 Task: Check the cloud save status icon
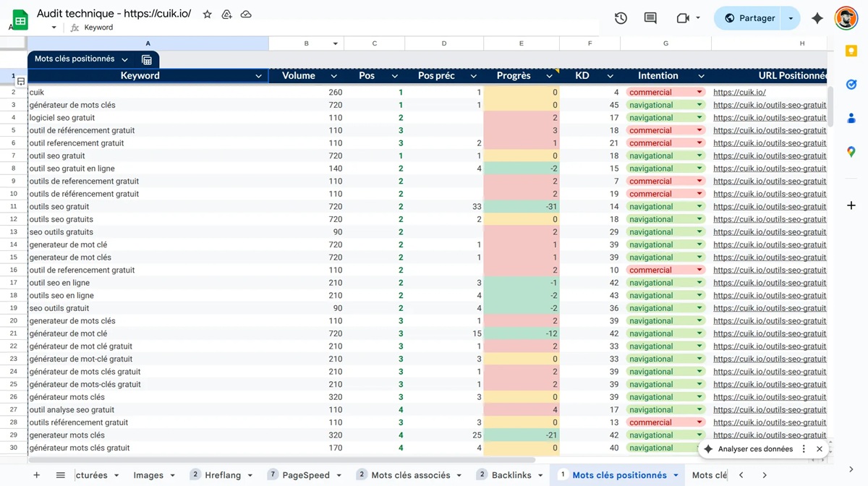pos(246,14)
